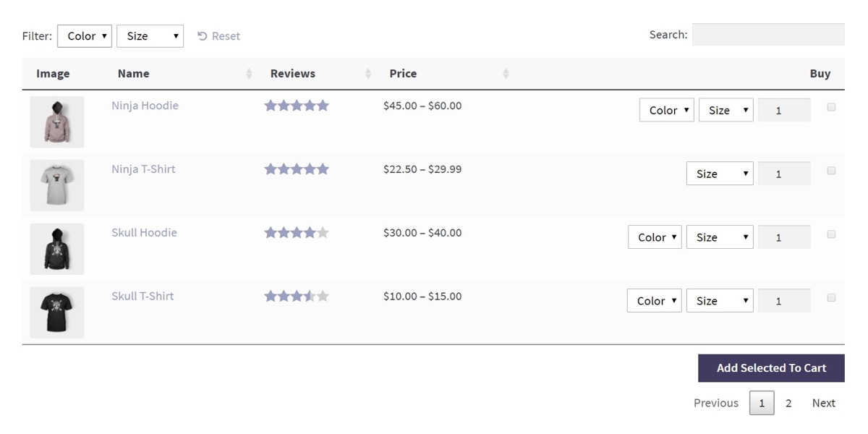This screenshot has width=868, height=434.
Task: Click the Skull T-Shirt star rating
Action: point(297,296)
